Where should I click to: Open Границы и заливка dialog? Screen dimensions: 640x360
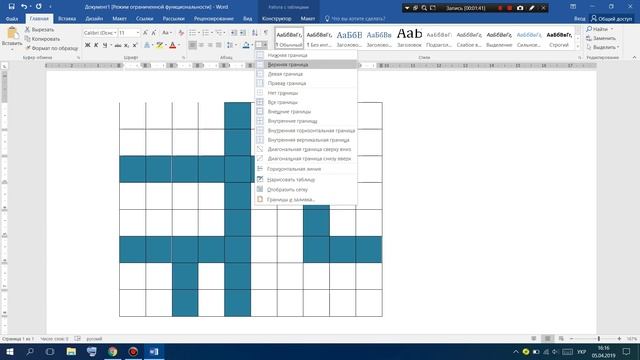306,200
